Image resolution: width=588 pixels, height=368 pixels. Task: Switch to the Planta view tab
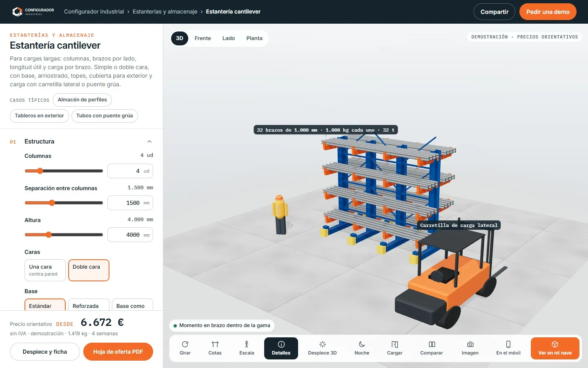click(254, 38)
